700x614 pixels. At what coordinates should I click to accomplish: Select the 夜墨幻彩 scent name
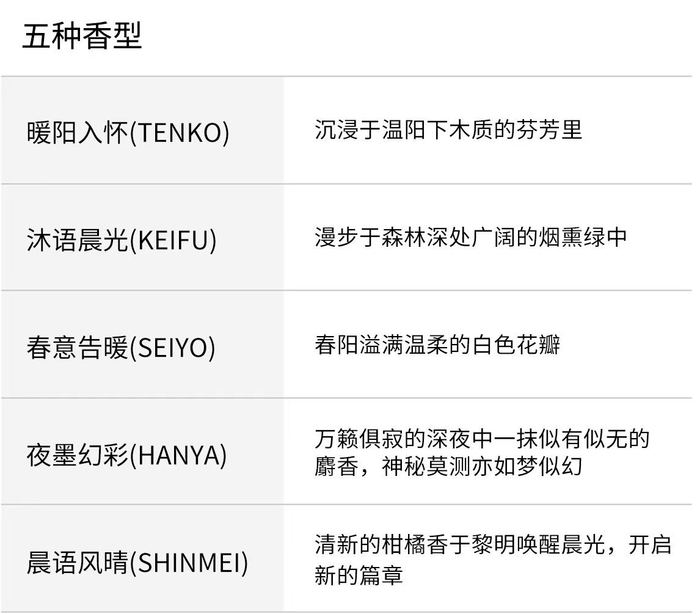[x=78, y=455]
